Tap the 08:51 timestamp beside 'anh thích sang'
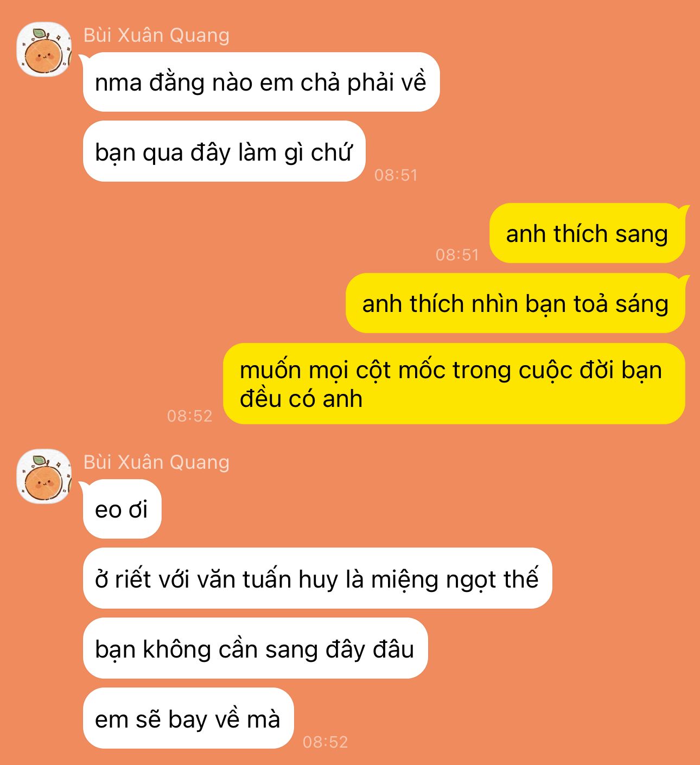 [x=457, y=254]
